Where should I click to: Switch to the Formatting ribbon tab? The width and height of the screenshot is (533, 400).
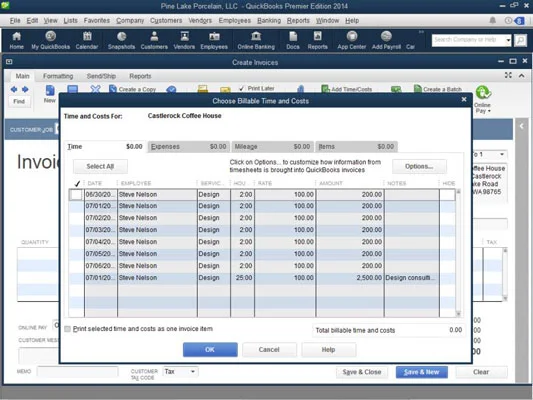(x=58, y=76)
